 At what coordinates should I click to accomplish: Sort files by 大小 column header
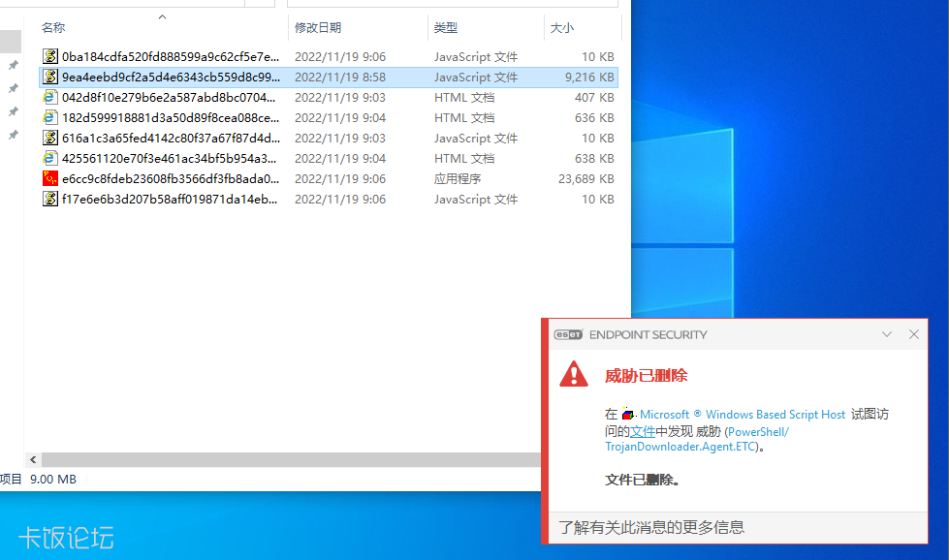(562, 28)
